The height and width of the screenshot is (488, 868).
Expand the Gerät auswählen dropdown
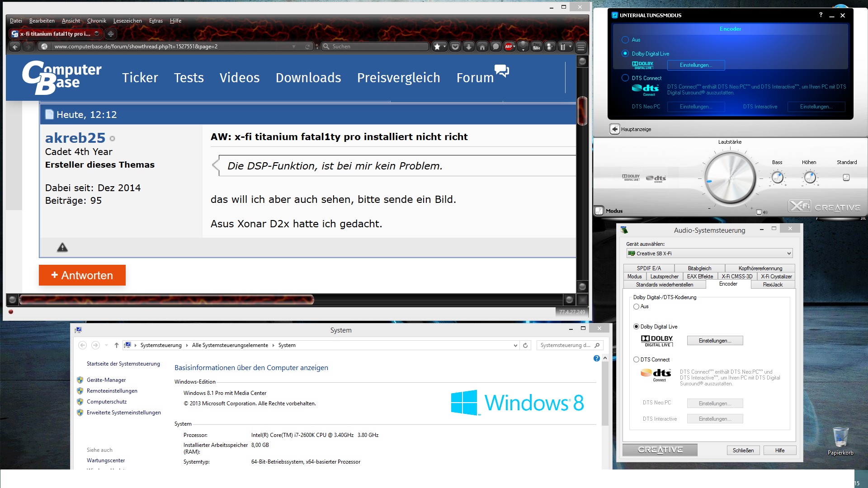[x=789, y=253]
